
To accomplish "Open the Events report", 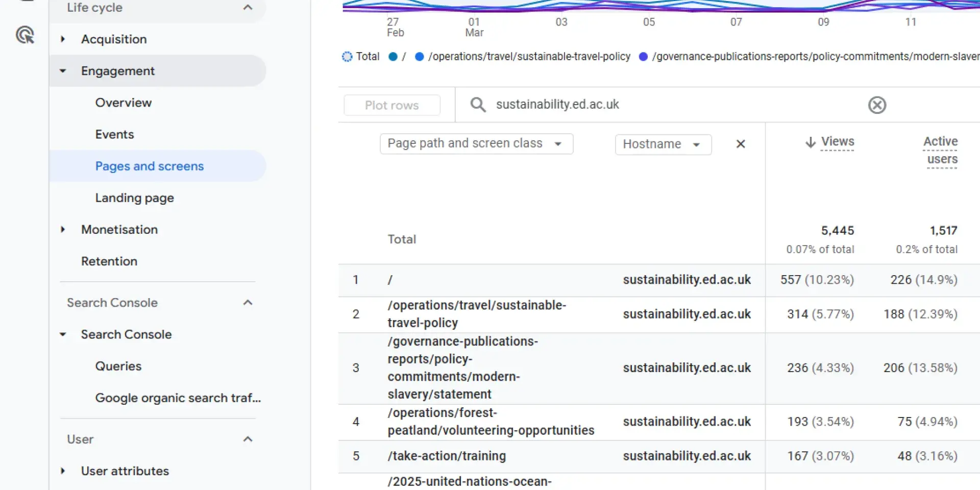I will 114,135.
